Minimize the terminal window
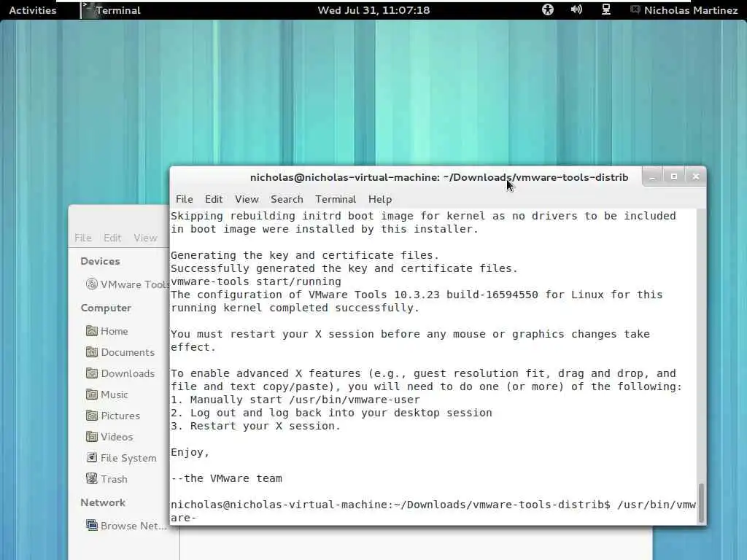The height and width of the screenshot is (560, 747). click(653, 176)
